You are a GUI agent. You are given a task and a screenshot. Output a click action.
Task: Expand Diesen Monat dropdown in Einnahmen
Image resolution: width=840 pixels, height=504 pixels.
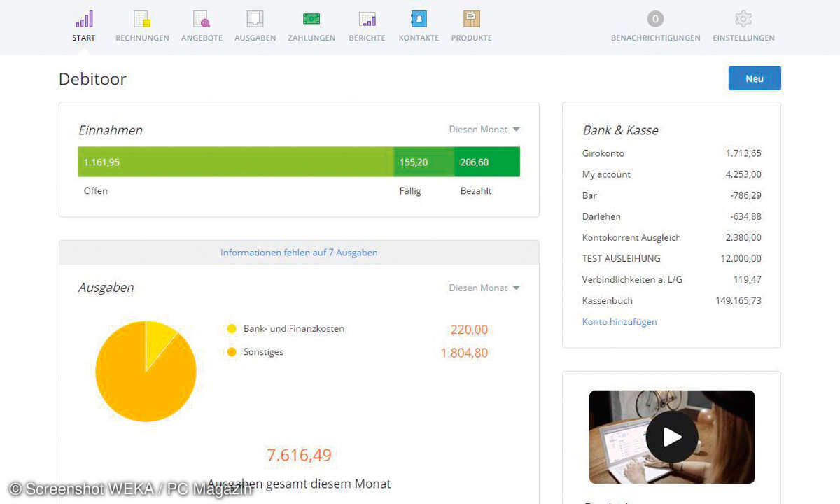[484, 129]
